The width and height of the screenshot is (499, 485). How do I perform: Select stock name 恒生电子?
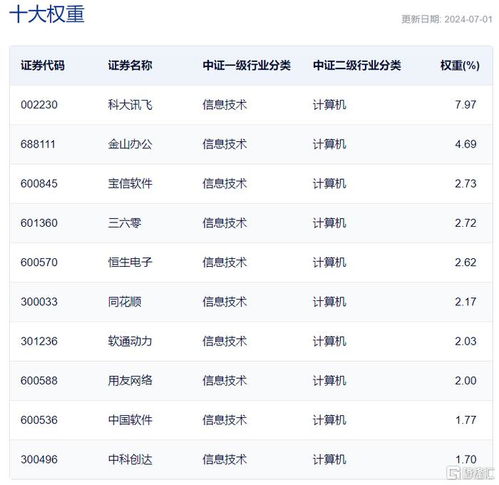coord(130,262)
